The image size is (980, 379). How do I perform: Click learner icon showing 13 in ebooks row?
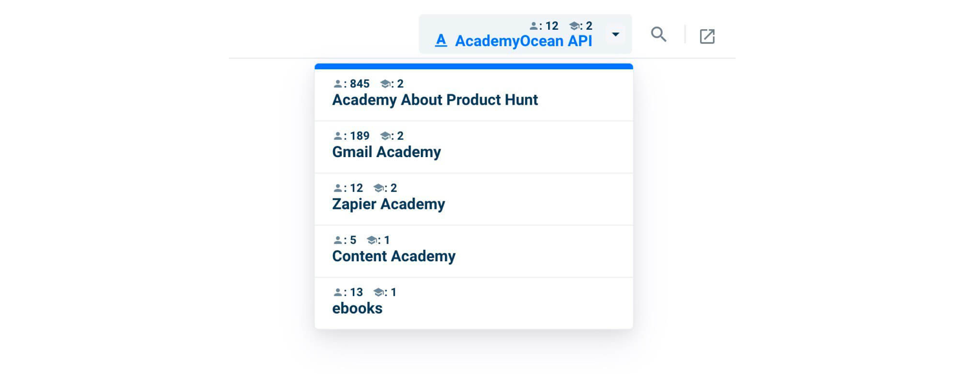point(337,292)
